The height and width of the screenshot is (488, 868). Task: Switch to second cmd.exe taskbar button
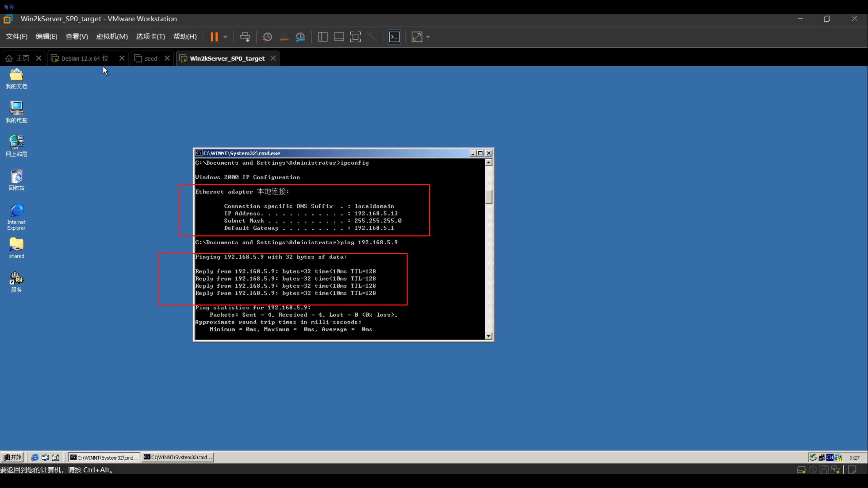pyautogui.click(x=178, y=457)
